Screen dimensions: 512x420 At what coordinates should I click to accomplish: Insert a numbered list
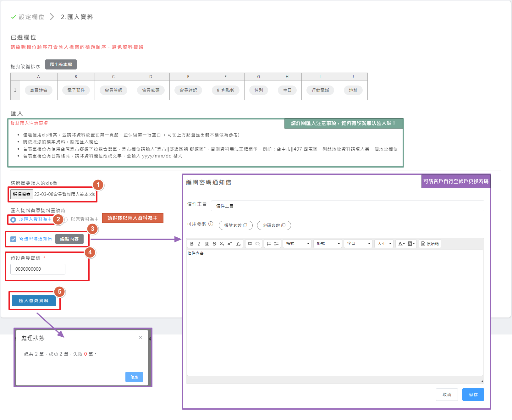pos(269,244)
